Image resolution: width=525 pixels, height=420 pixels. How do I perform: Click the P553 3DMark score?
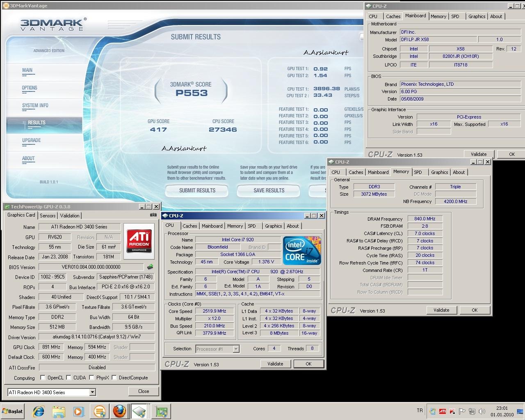[192, 93]
